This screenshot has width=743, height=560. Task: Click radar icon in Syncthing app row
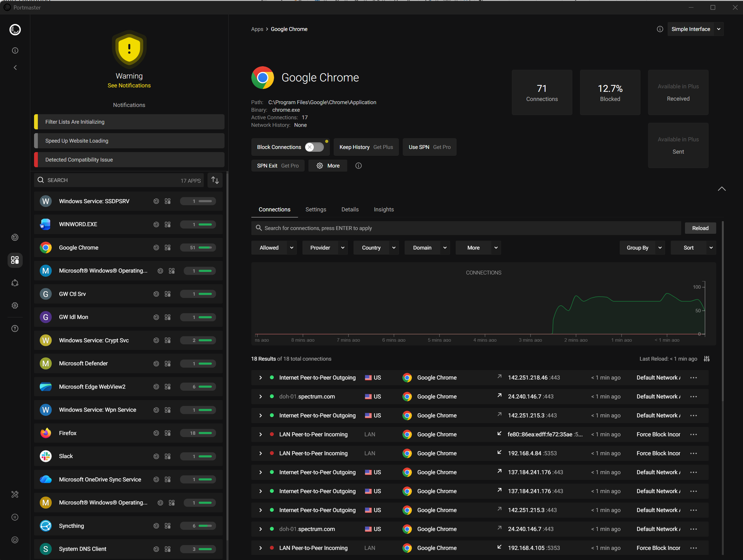pyautogui.click(x=156, y=526)
